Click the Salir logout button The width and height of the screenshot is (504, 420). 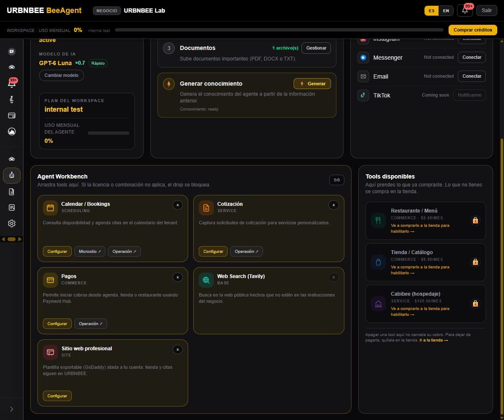487,10
